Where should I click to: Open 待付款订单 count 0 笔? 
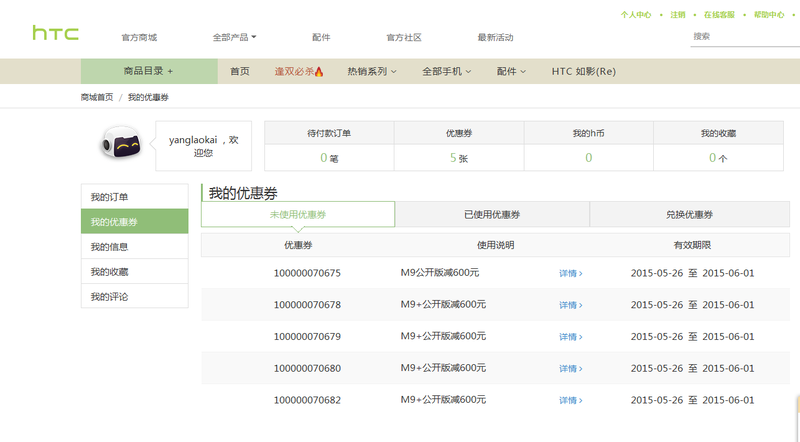coord(329,158)
